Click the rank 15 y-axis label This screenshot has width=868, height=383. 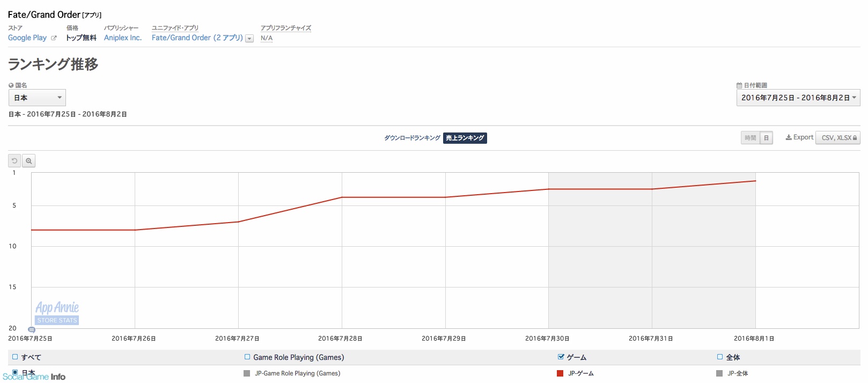point(12,287)
